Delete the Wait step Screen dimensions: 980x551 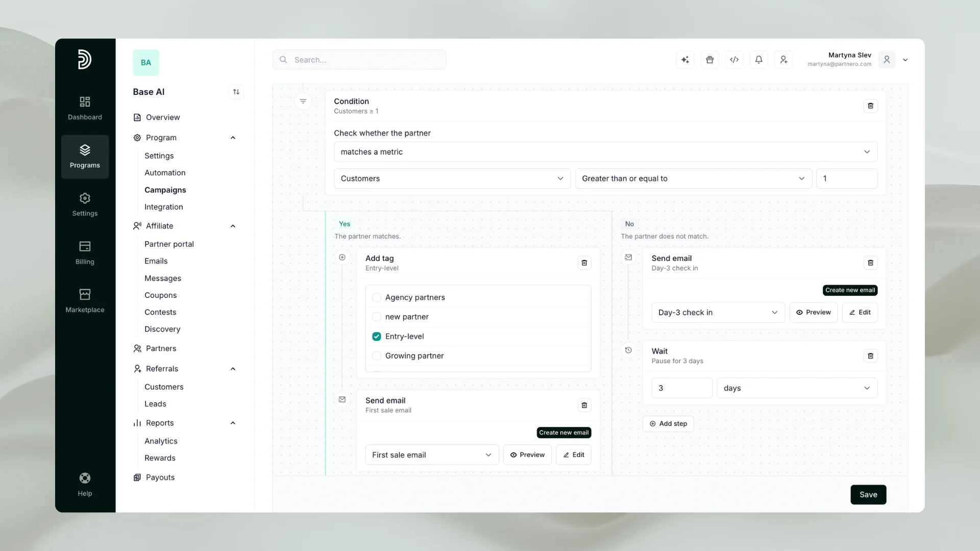(x=871, y=356)
